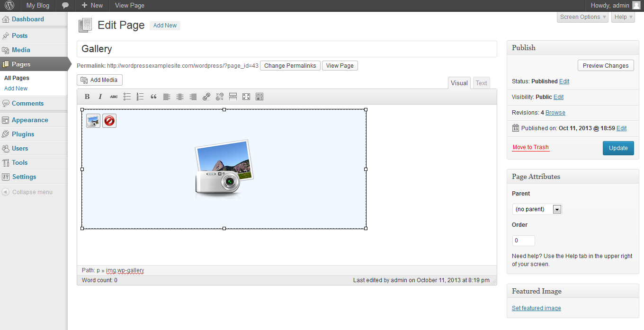
Task: Click the Preview Changes button
Action: coord(606,66)
